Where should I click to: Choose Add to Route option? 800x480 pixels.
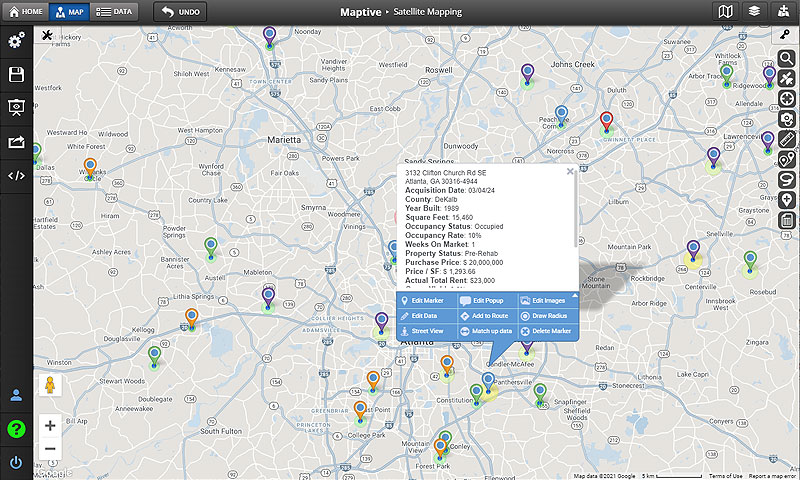[x=488, y=316]
